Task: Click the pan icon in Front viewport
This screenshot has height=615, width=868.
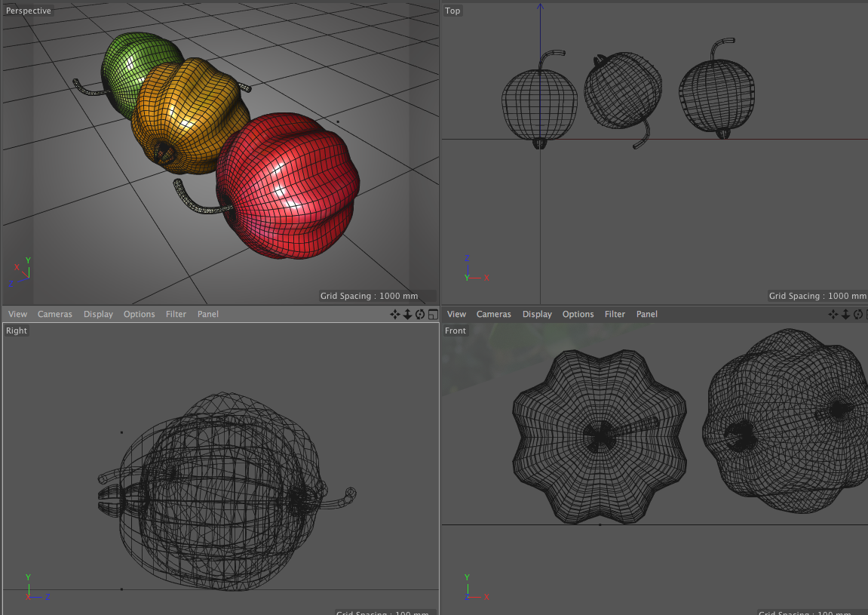Action: coord(833,314)
